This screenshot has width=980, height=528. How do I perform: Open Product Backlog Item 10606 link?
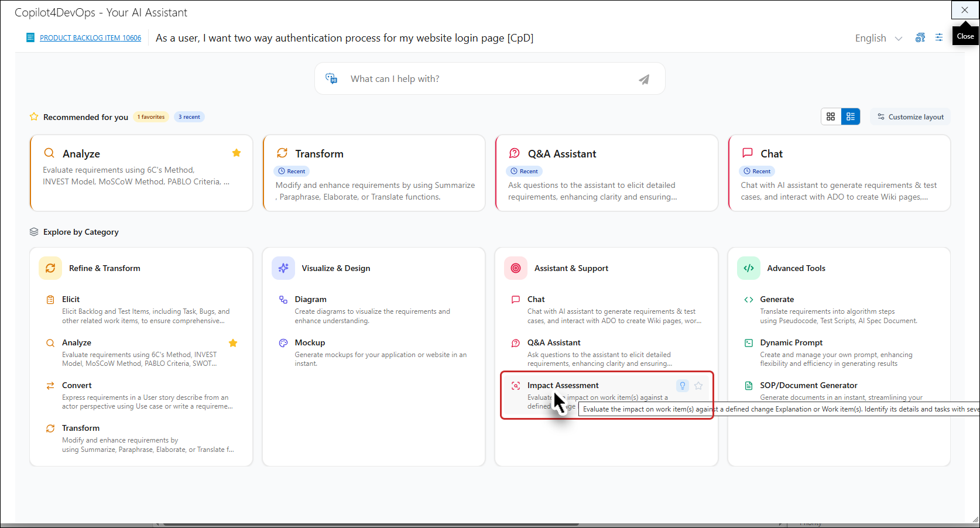(90, 38)
